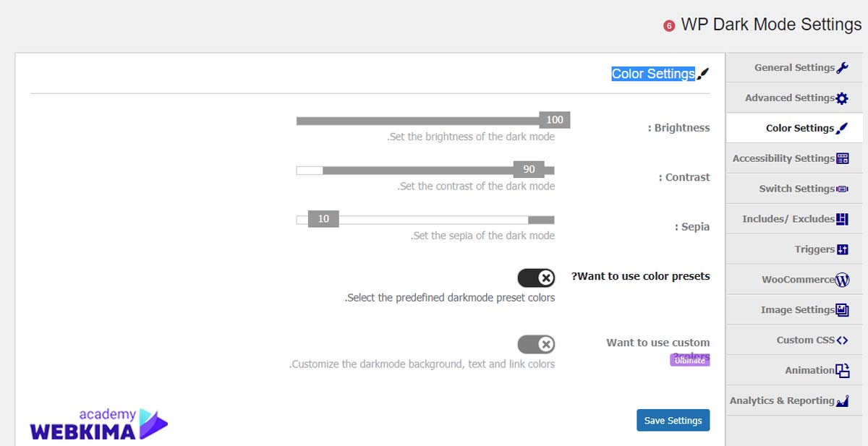868x446 pixels.
Task: Toggle the custom colors switch
Action: [x=536, y=344]
